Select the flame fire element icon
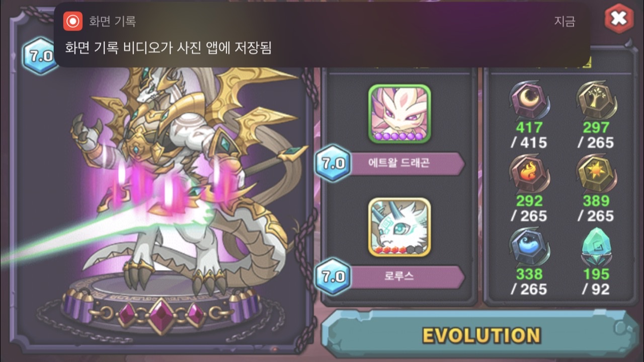This screenshot has height=362, width=644. point(529,174)
